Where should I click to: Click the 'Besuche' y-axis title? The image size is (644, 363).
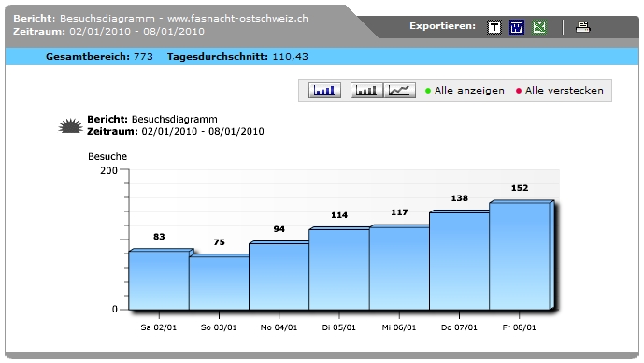click(107, 156)
